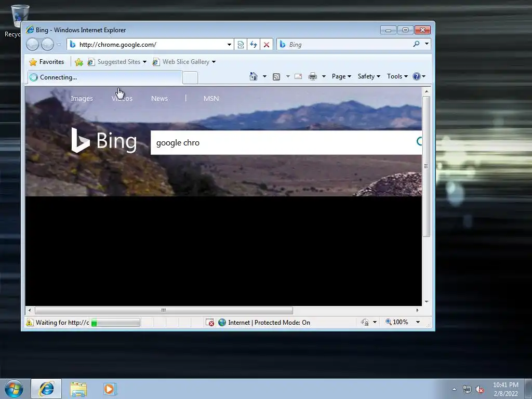The width and height of the screenshot is (532, 399).
Task: Click the Print icon
Action: click(x=312, y=76)
